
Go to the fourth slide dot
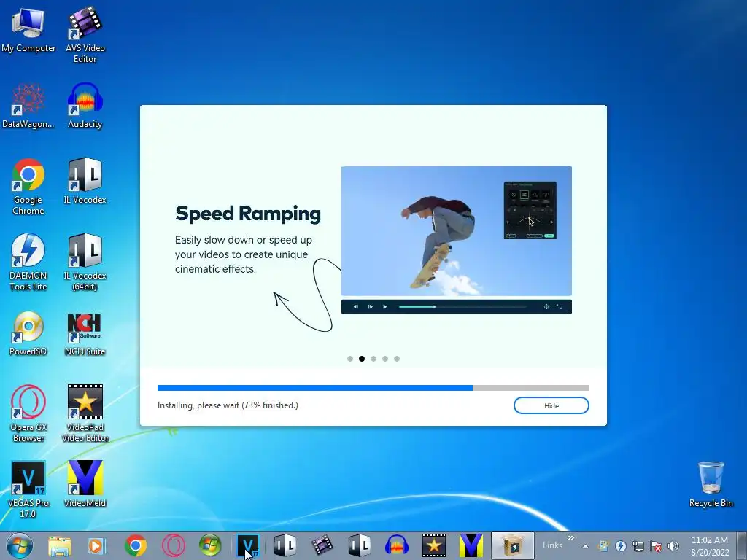pos(385,359)
